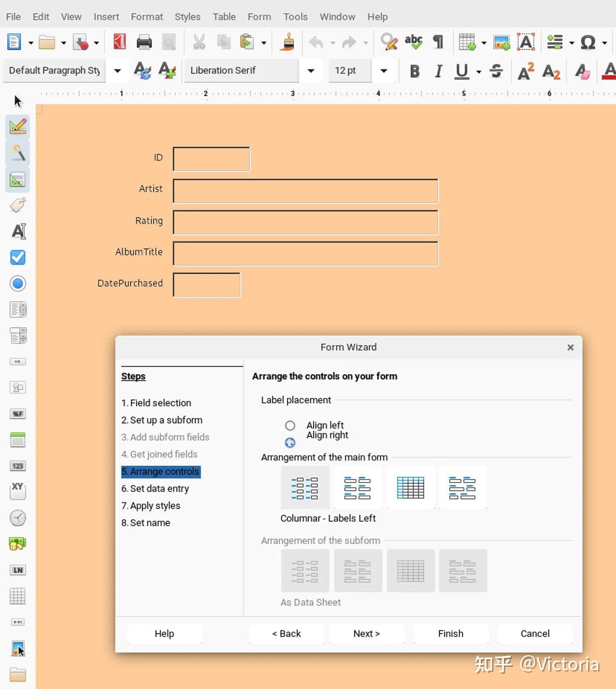
Task: Click the AlbumTitle input box
Action: pos(306,254)
